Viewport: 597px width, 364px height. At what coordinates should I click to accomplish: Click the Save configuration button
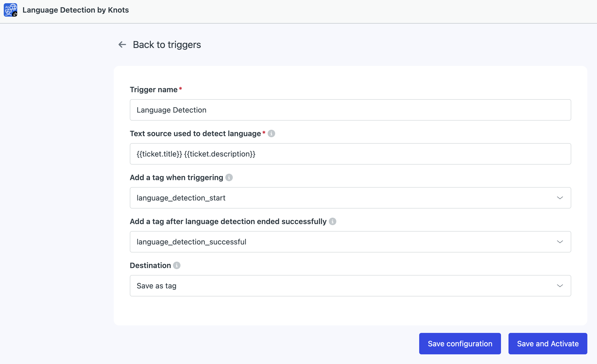coord(460,344)
